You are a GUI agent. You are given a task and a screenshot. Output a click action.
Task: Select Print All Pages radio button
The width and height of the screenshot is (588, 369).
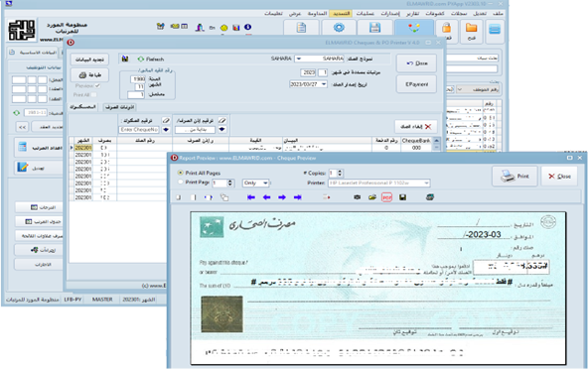coord(181,173)
